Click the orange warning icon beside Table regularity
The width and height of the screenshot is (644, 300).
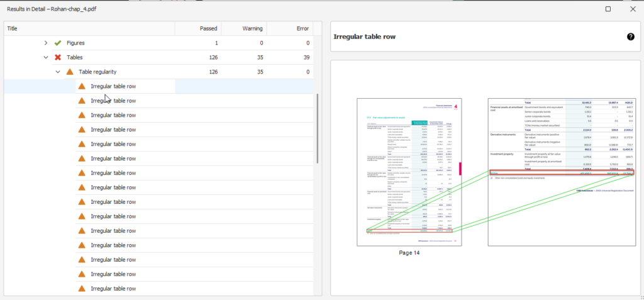coord(70,72)
